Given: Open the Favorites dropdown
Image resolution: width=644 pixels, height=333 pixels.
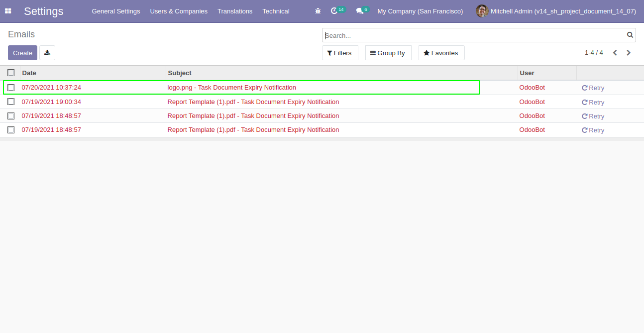Looking at the screenshot, I should [x=441, y=53].
